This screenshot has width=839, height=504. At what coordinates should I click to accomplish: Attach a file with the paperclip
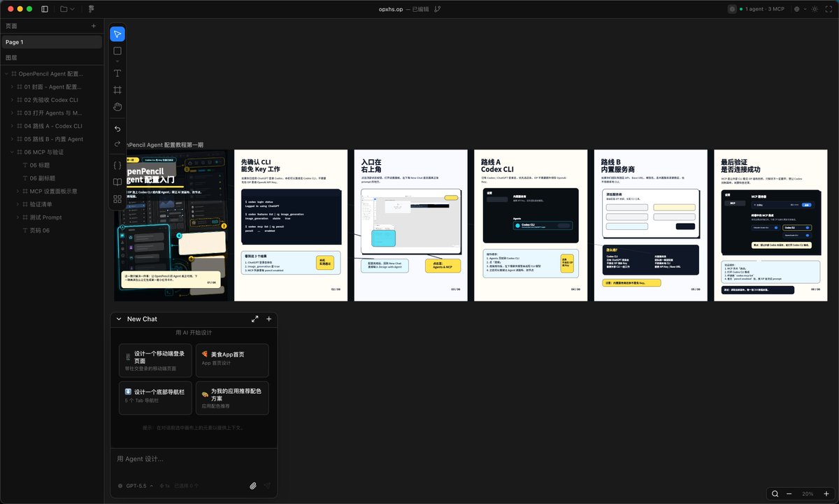253,485
